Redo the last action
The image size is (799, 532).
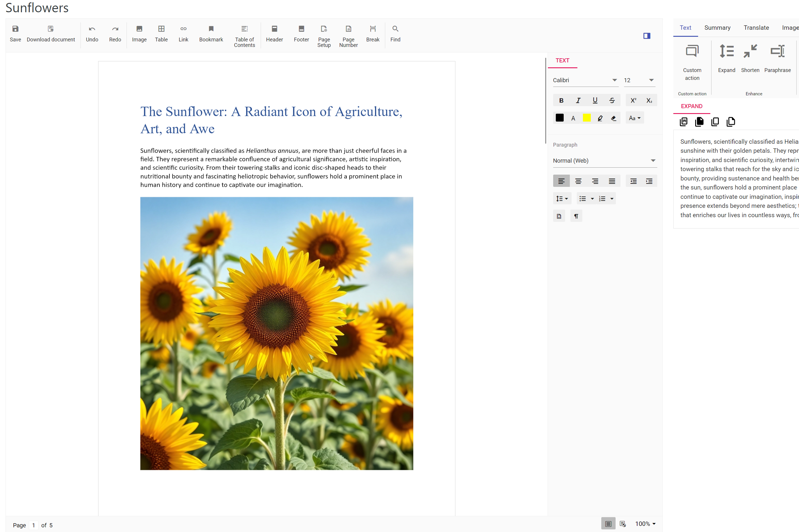(x=115, y=33)
